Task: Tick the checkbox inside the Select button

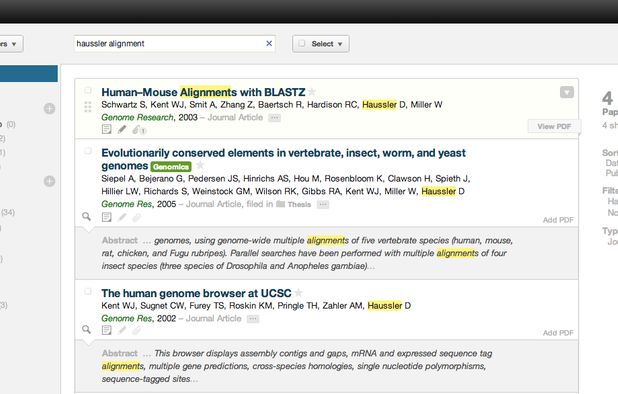Action: (302, 43)
